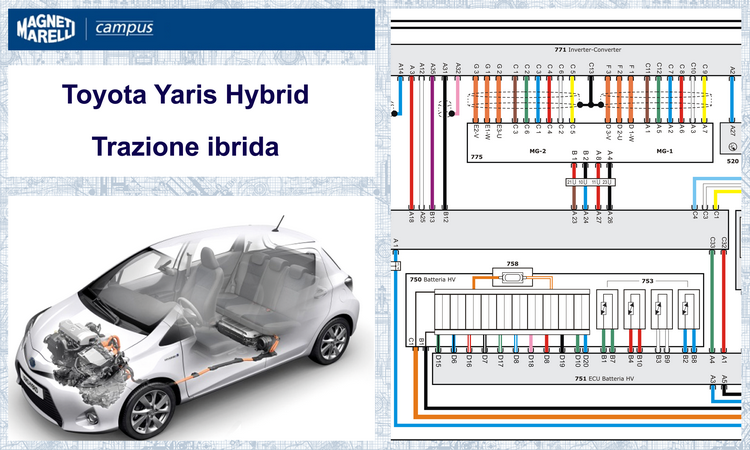Click pin label 'A24'
Image resolution: width=750 pixels, height=450 pixels.
[585, 217]
